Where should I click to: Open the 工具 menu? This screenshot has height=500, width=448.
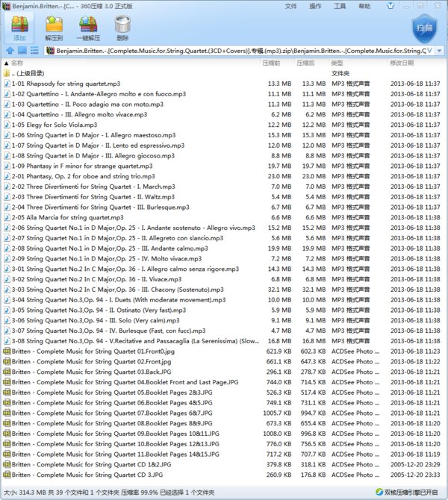click(340, 6)
